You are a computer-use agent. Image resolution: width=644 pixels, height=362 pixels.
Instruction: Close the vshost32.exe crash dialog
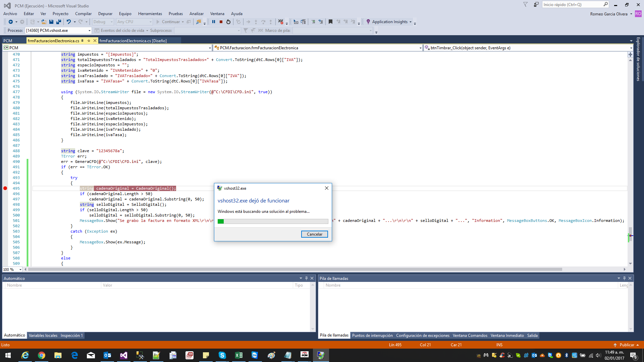[327, 188]
